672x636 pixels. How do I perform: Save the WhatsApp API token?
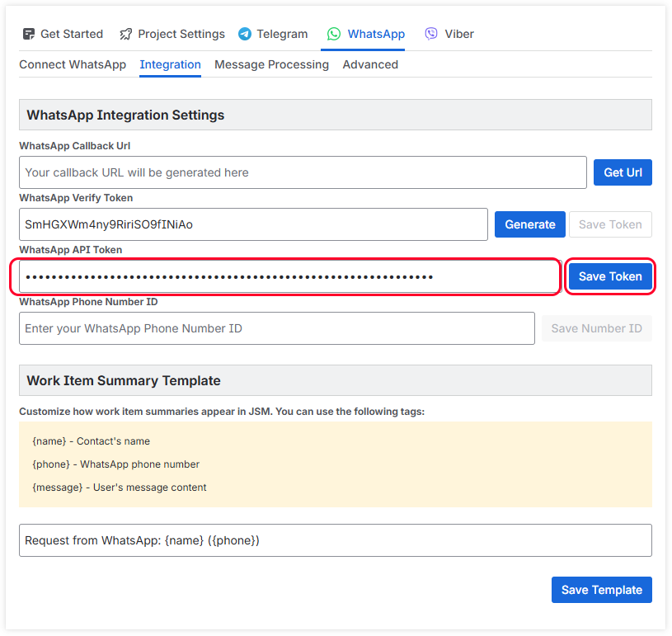[610, 276]
